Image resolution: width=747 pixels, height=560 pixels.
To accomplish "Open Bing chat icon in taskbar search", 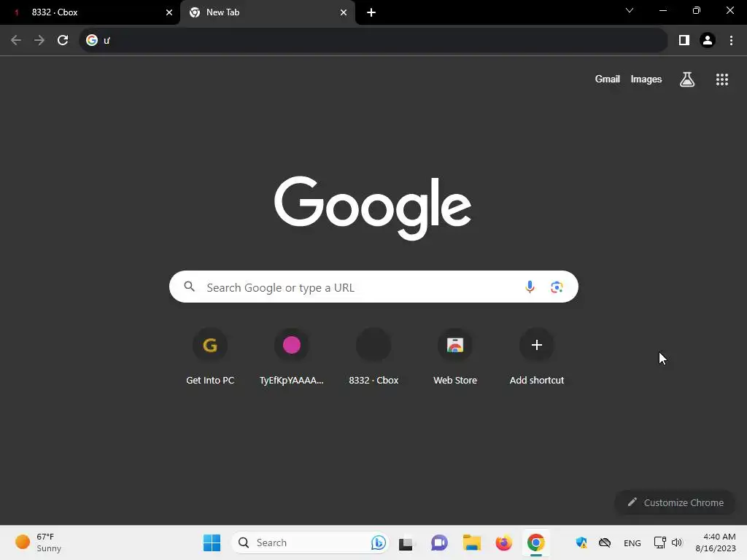I will [379, 542].
